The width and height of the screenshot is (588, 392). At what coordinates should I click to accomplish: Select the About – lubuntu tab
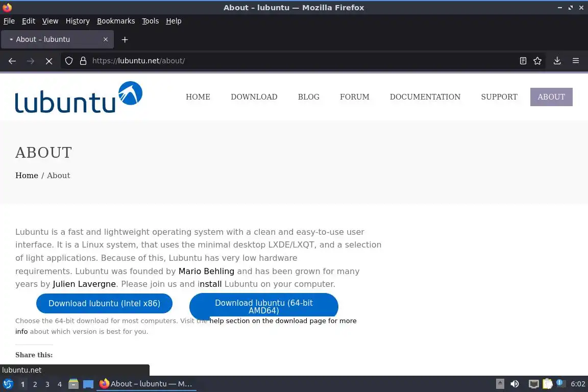coord(57,39)
